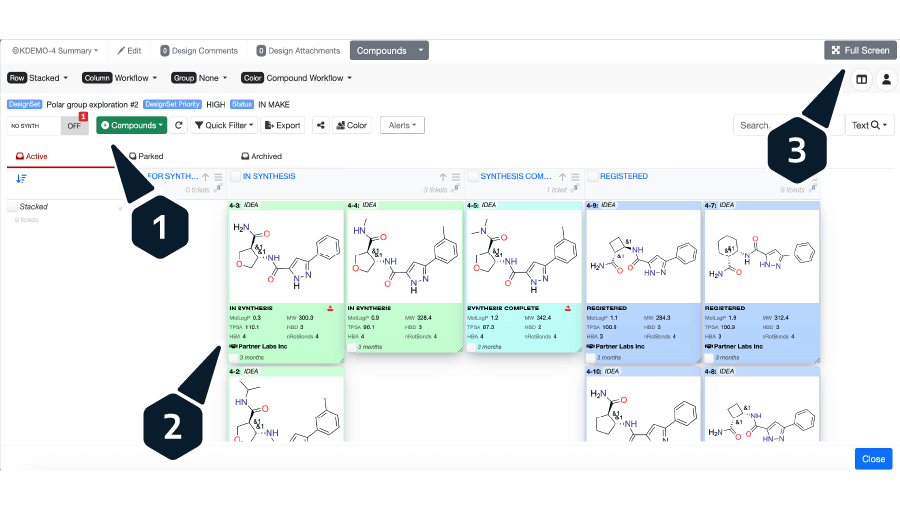The image size is (900, 510).
Task: Click the SYNTHESIS COM... column title link
Action: click(x=515, y=176)
